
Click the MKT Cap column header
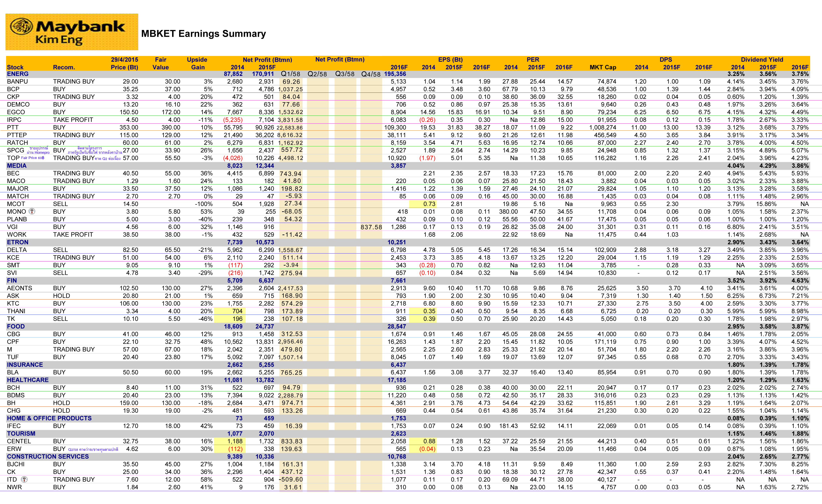[x=603, y=67]
